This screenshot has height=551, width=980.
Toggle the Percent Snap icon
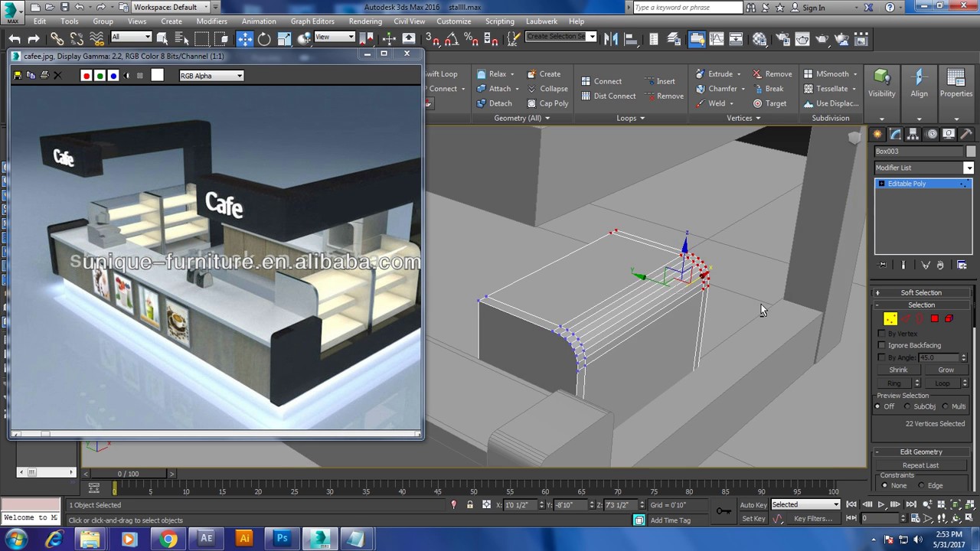coord(472,38)
